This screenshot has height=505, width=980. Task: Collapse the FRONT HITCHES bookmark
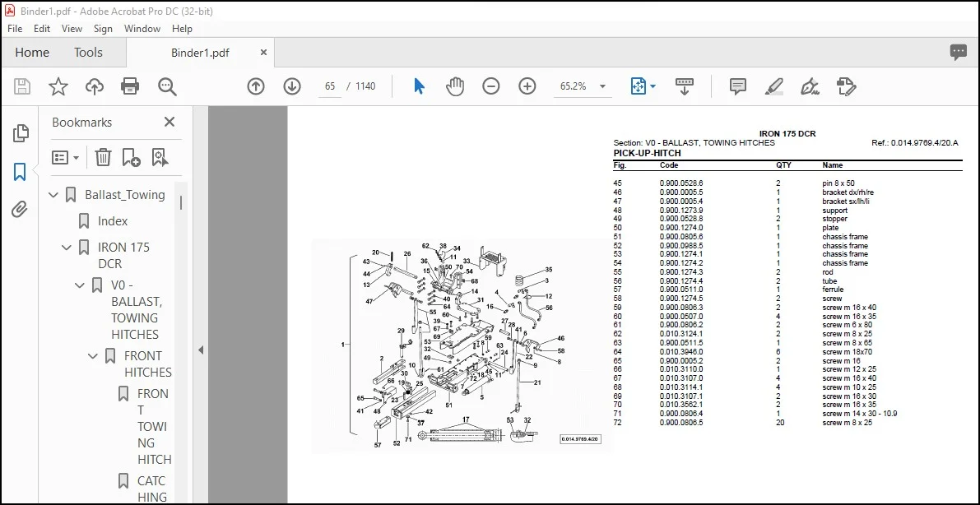[93, 356]
